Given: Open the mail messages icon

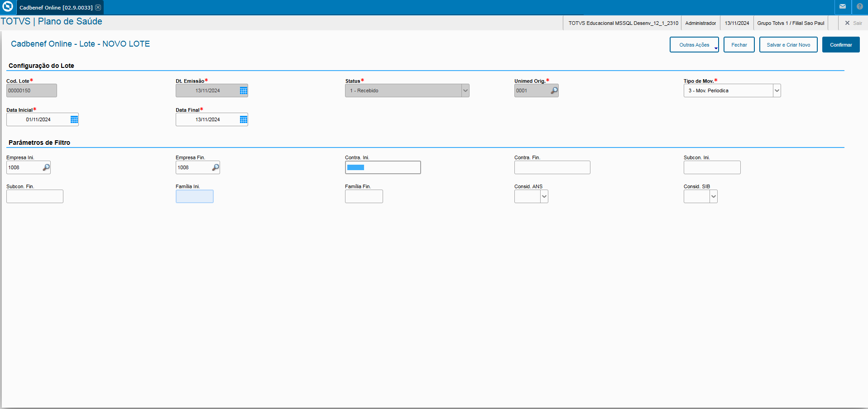Looking at the screenshot, I should click(843, 7).
